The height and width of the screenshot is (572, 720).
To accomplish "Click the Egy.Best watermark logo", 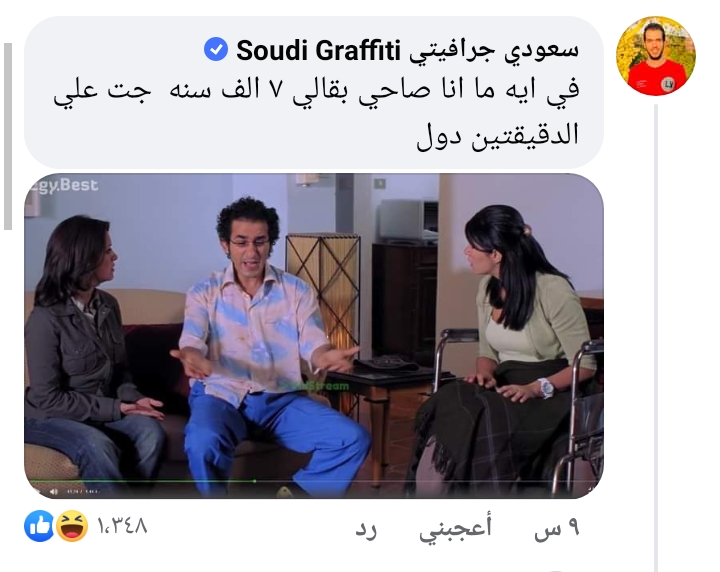I will pos(63,185).
